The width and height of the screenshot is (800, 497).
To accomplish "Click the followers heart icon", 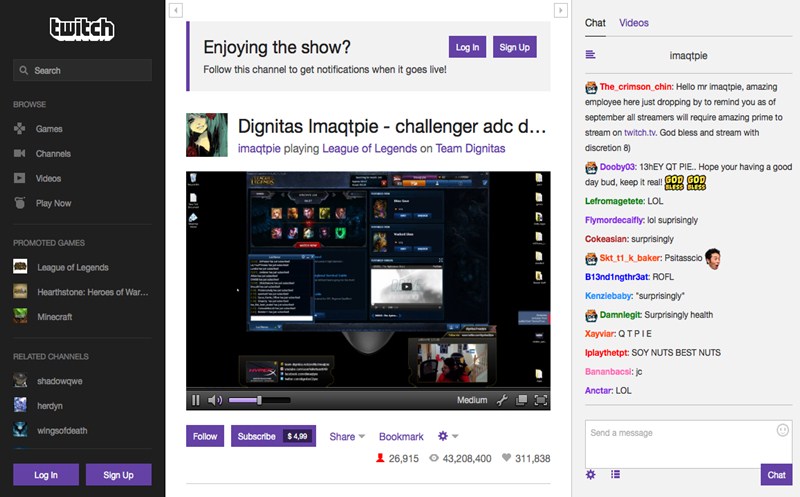I will (x=506, y=458).
